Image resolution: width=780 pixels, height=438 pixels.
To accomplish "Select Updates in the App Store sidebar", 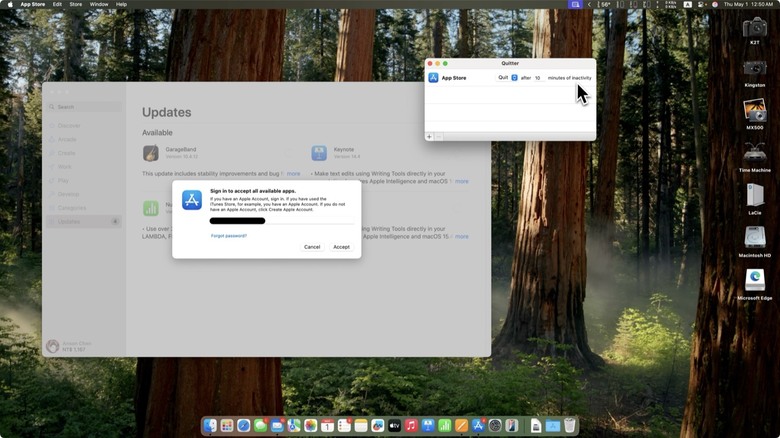I will point(84,221).
